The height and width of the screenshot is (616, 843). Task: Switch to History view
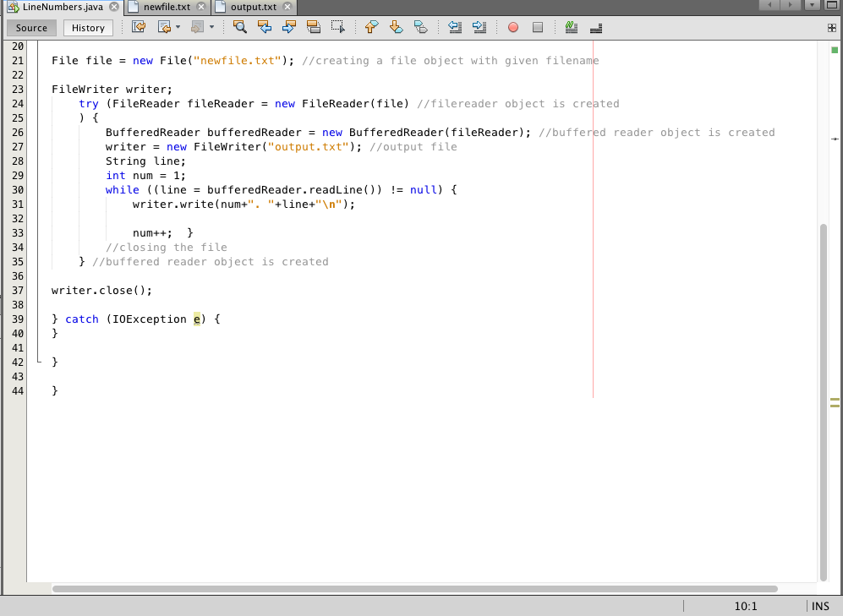[x=88, y=28]
